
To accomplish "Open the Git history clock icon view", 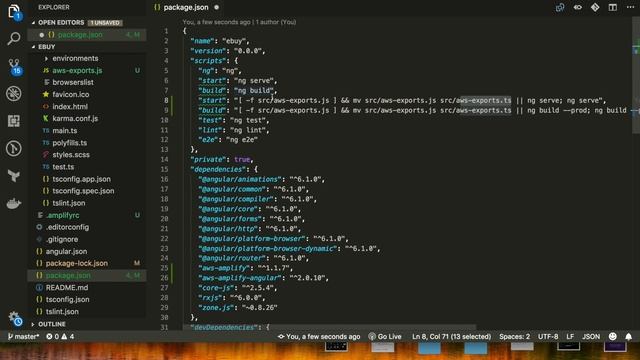I will click(14, 148).
